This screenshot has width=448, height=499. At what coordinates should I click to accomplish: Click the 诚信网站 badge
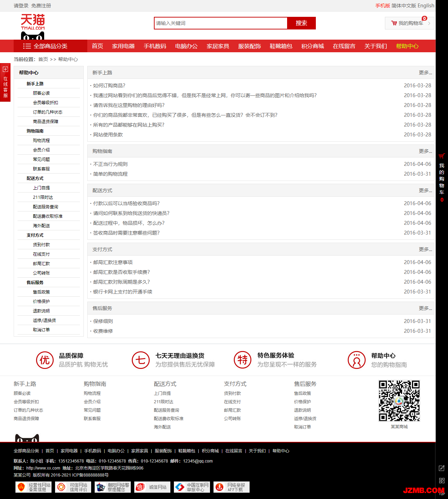pos(152,487)
